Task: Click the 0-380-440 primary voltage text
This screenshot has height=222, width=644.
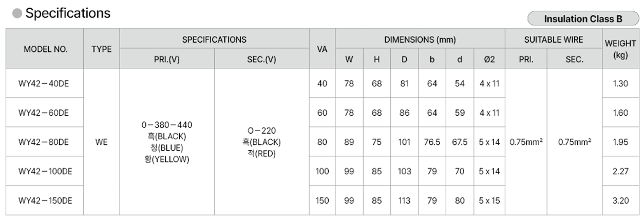Action: coord(167,125)
